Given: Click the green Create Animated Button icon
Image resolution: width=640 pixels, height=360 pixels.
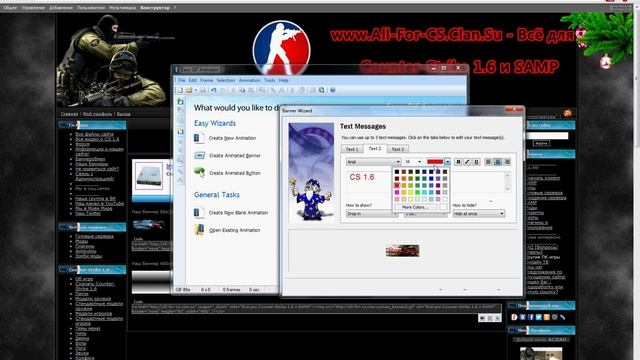Looking at the screenshot, I should tap(199, 173).
